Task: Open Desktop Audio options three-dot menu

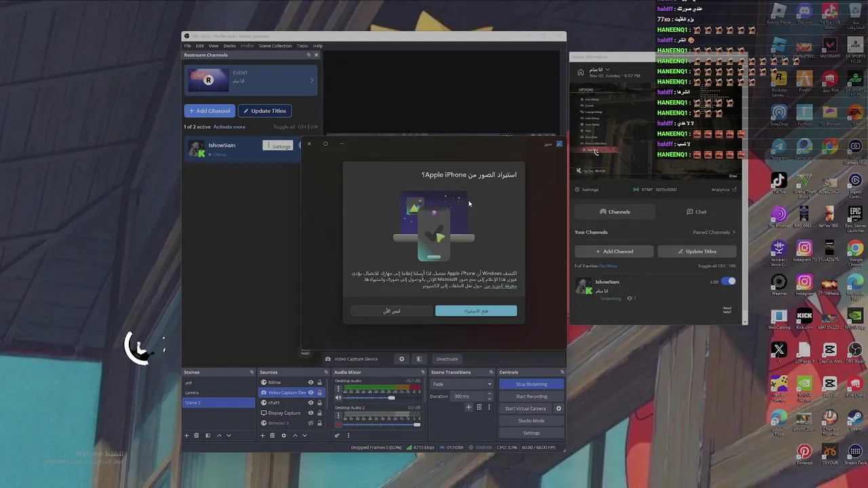Action: [338, 388]
